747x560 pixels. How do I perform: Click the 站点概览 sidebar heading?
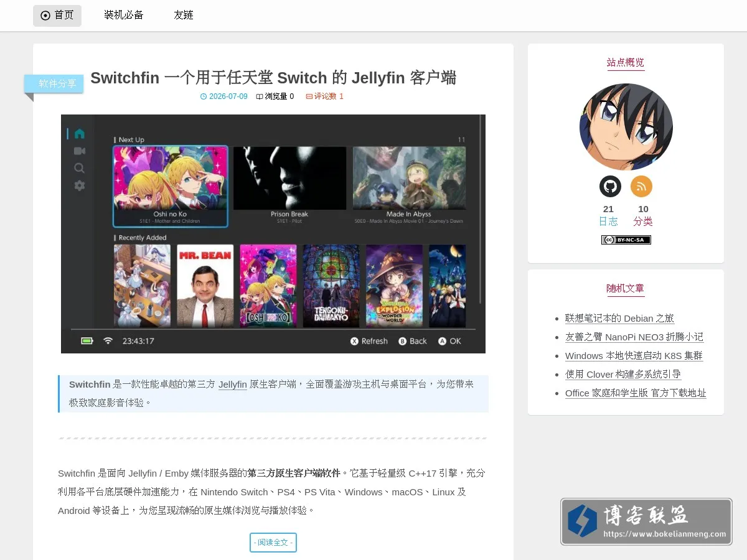coord(626,62)
